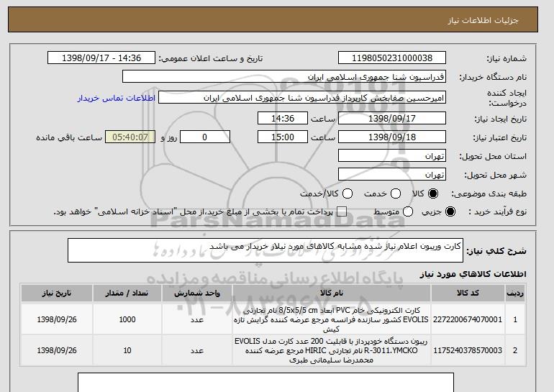The height and width of the screenshot is (392, 554).
Task: Click product code 2272200674070001
Action: [468, 319]
